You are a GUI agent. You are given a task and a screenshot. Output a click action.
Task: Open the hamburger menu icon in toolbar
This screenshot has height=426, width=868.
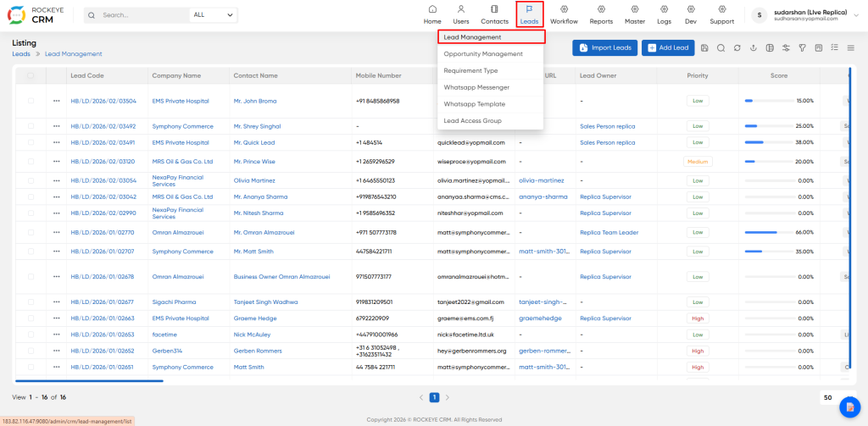click(851, 48)
